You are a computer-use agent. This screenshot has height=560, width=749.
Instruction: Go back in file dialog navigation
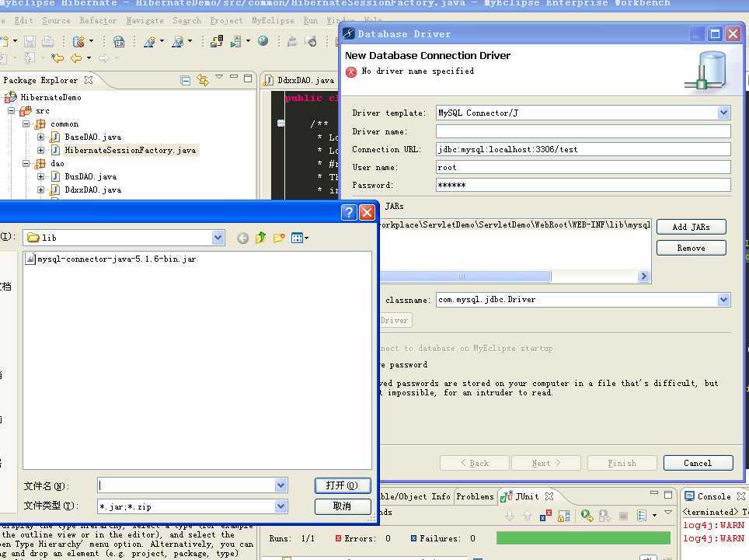(242, 238)
